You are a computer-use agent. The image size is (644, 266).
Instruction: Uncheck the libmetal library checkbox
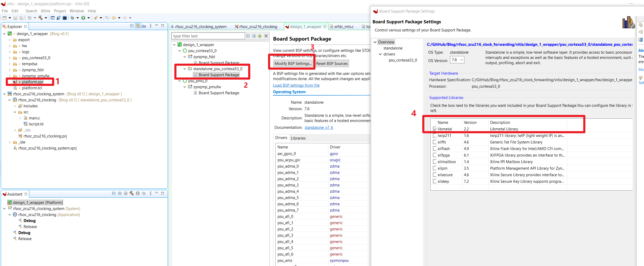[435, 129]
